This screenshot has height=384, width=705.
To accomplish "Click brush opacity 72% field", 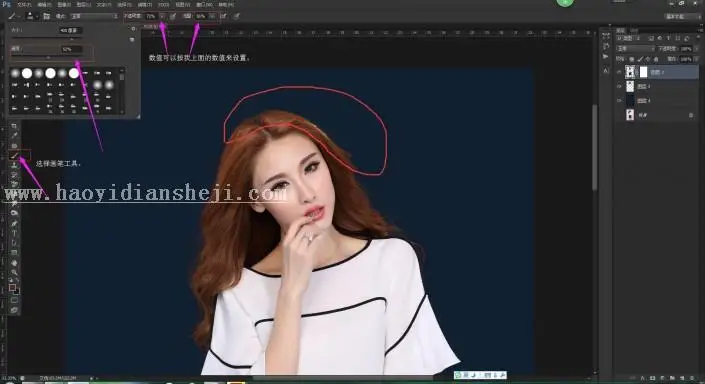I will tap(151, 16).
